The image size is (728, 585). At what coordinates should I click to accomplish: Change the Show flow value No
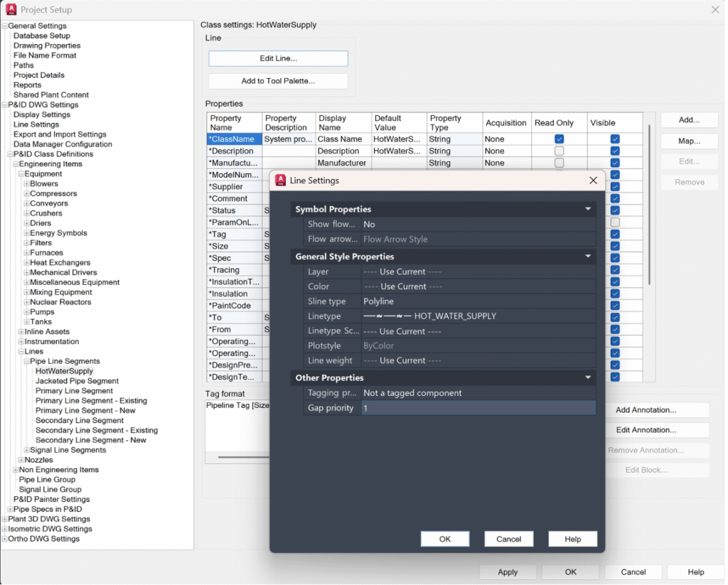478,224
